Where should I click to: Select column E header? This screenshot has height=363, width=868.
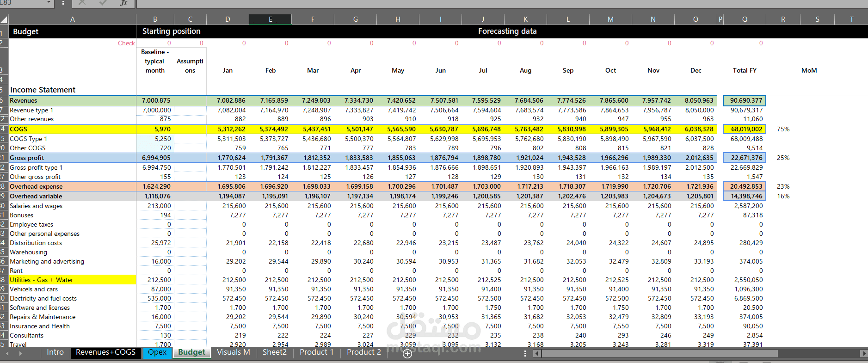(x=271, y=19)
